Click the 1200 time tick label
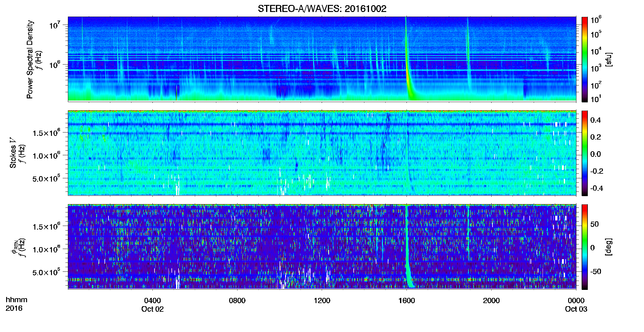 tap(322, 301)
